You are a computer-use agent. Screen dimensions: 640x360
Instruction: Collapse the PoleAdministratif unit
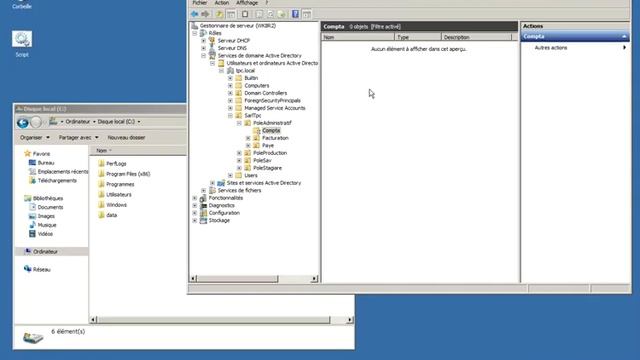(239, 123)
